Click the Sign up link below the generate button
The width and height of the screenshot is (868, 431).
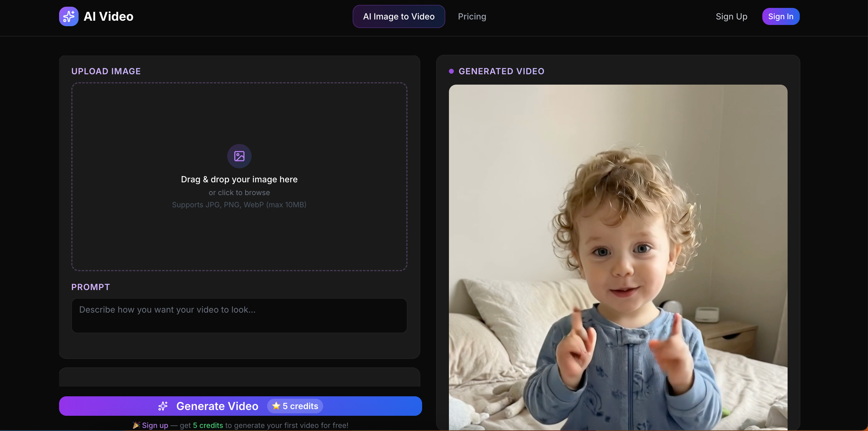pos(155,425)
